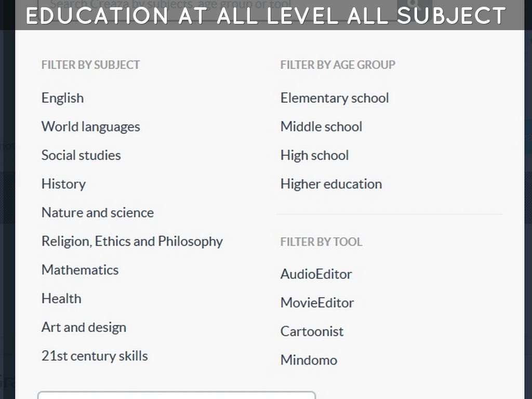This screenshot has height=399, width=532.
Task: Choose the Health subject
Action: [x=61, y=299]
